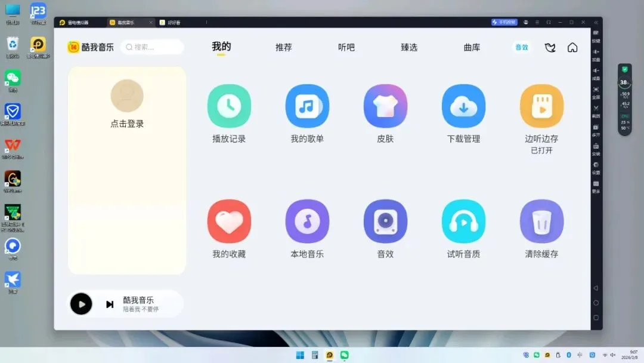This screenshot has height=363, width=644.
Task: Click the 酷我音乐 logo
Action: click(x=91, y=47)
